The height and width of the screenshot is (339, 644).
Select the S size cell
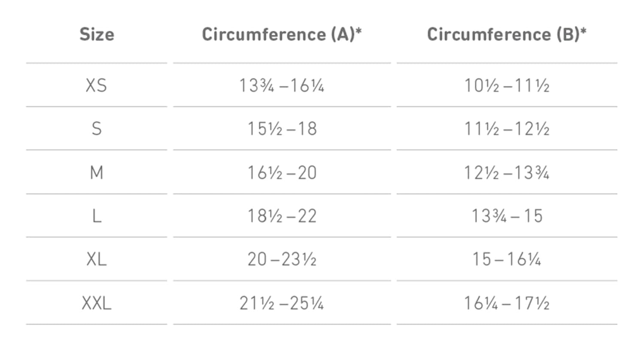pyautogui.click(x=97, y=129)
